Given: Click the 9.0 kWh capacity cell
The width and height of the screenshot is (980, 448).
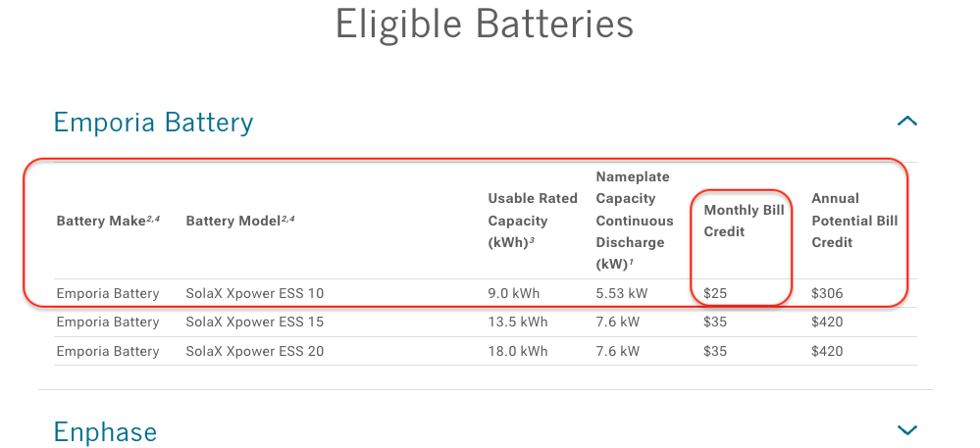Looking at the screenshot, I should pos(514,293).
